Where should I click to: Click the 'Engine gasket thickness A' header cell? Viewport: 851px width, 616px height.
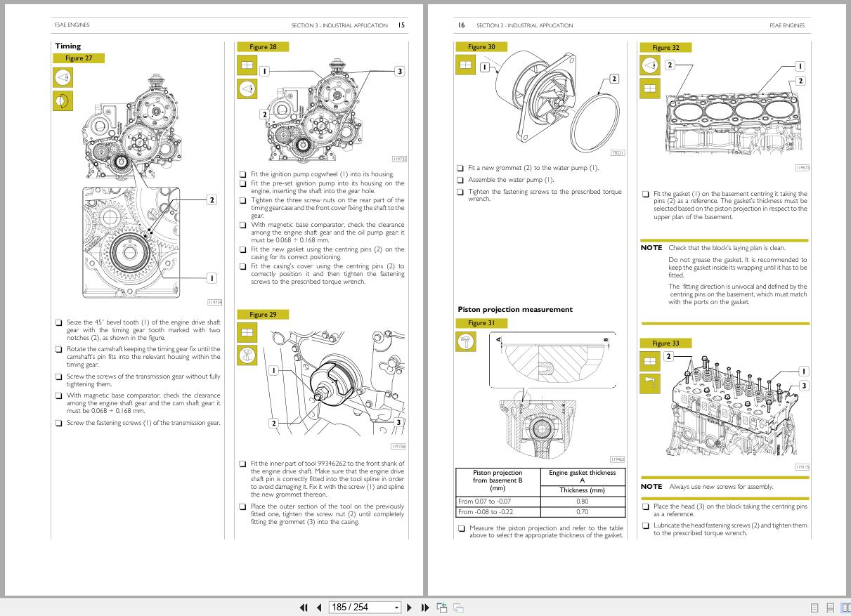[x=583, y=477]
